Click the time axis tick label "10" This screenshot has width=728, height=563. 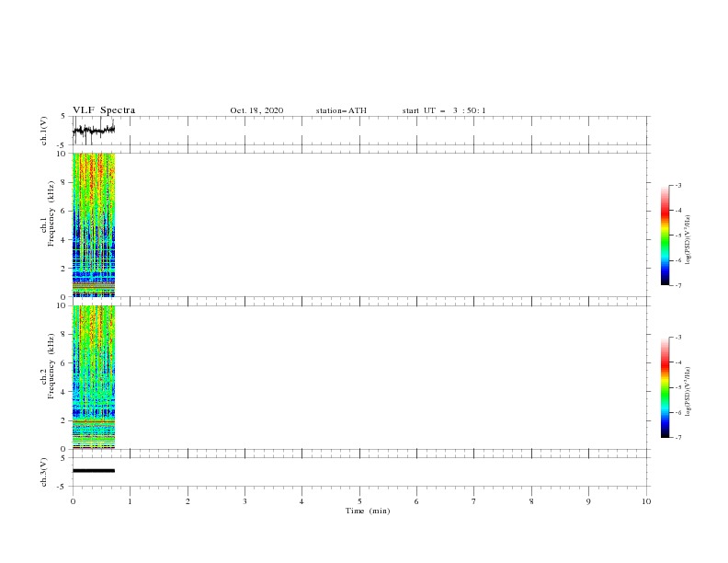(x=646, y=501)
